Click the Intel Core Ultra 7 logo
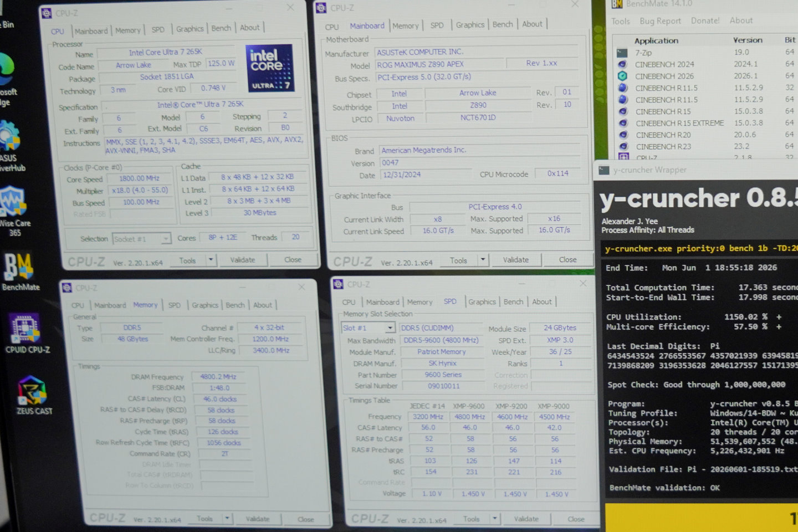This screenshot has height=532, width=798. tap(270, 68)
